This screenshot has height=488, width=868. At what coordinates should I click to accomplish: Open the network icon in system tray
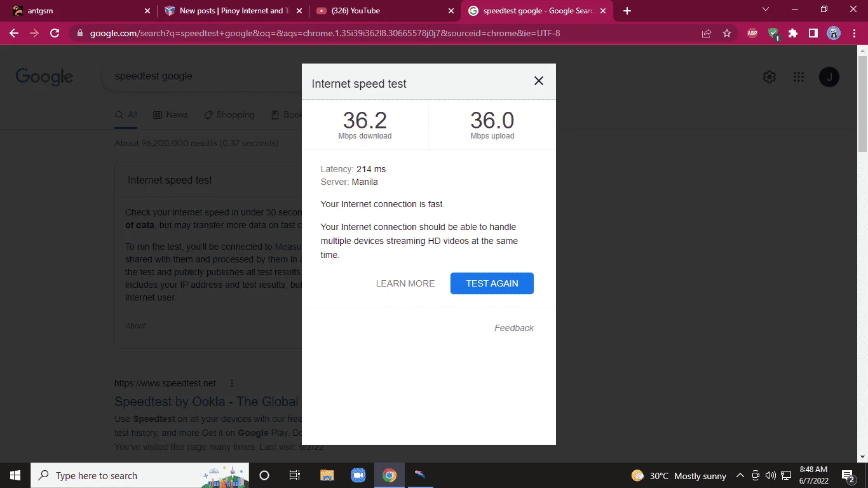pos(786,475)
